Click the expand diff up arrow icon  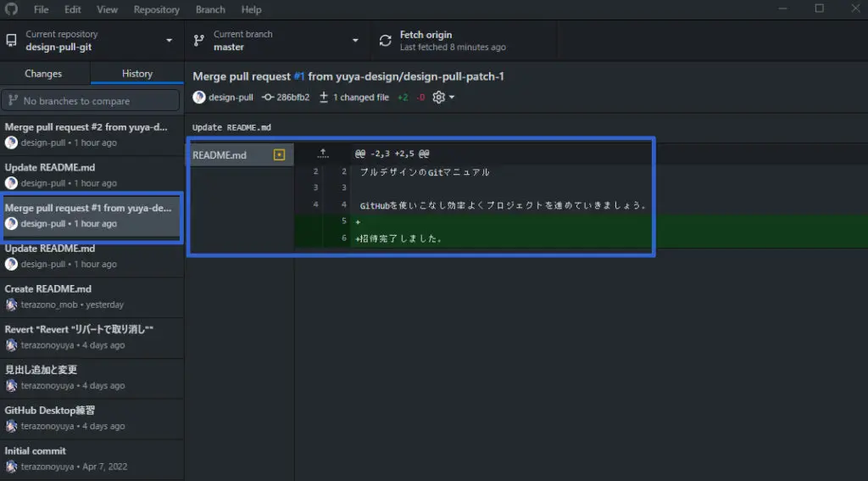(322, 154)
